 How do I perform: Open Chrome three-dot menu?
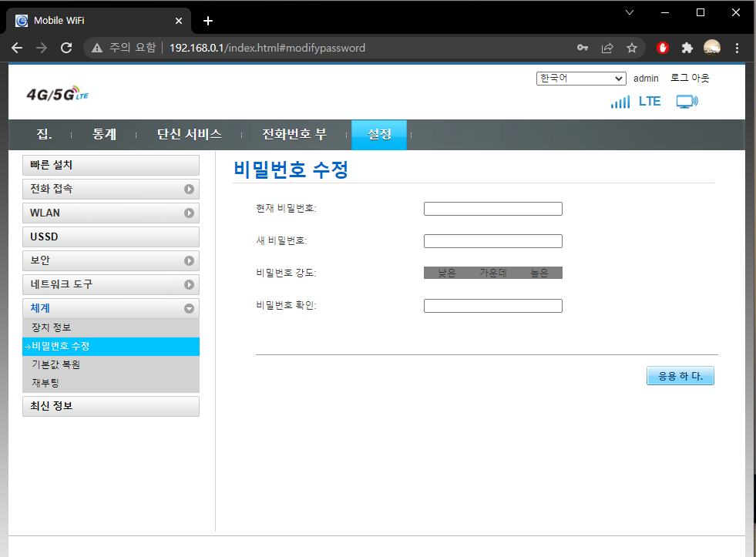[737, 48]
